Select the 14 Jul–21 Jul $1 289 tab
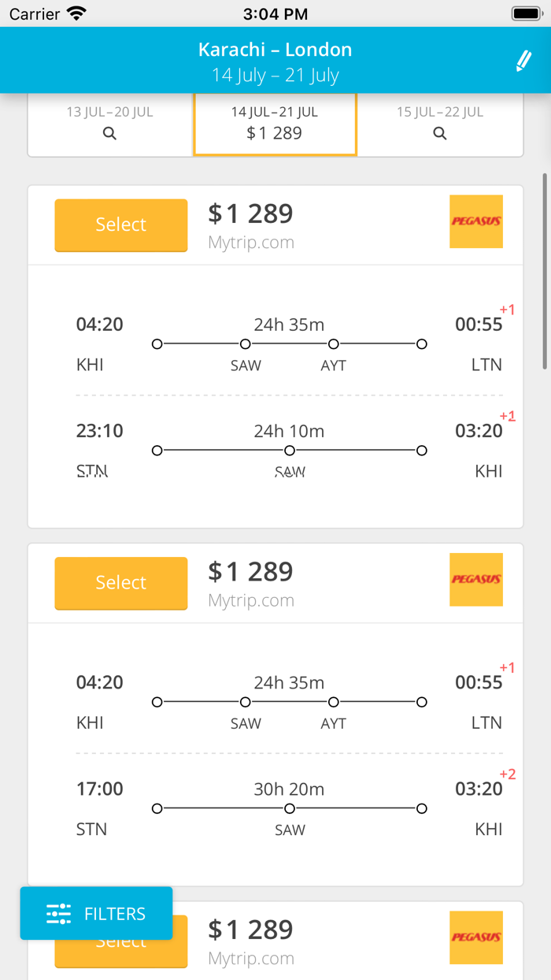Image resolution: width=551 pixels, height=980 pixels. pos(275,124)
